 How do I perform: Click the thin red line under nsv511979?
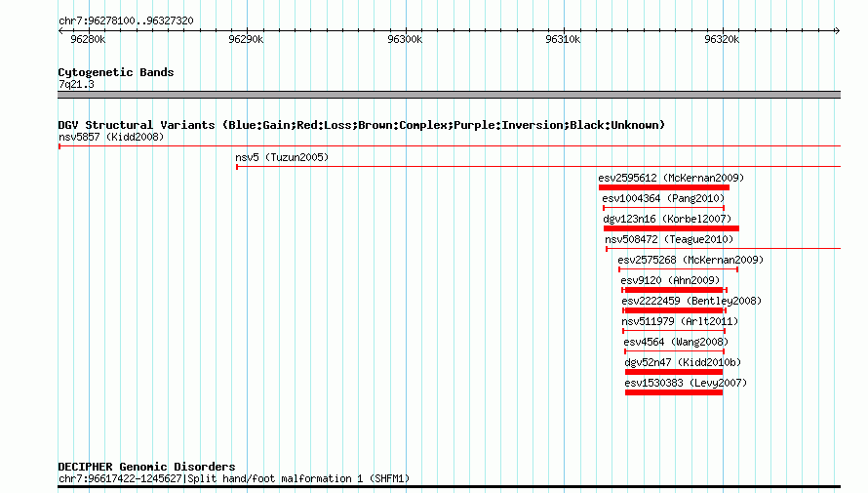(x=674, y=331)
